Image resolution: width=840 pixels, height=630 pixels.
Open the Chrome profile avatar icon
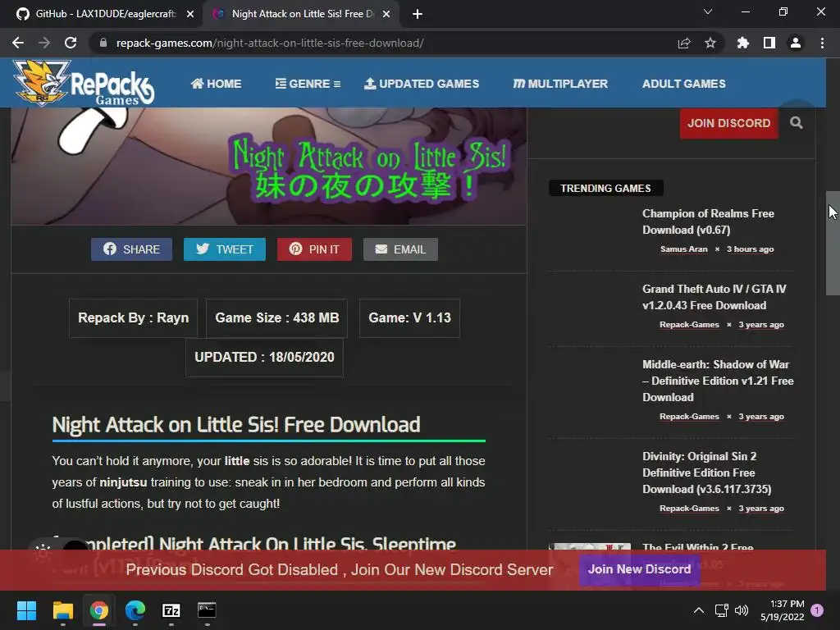point(796,43)
